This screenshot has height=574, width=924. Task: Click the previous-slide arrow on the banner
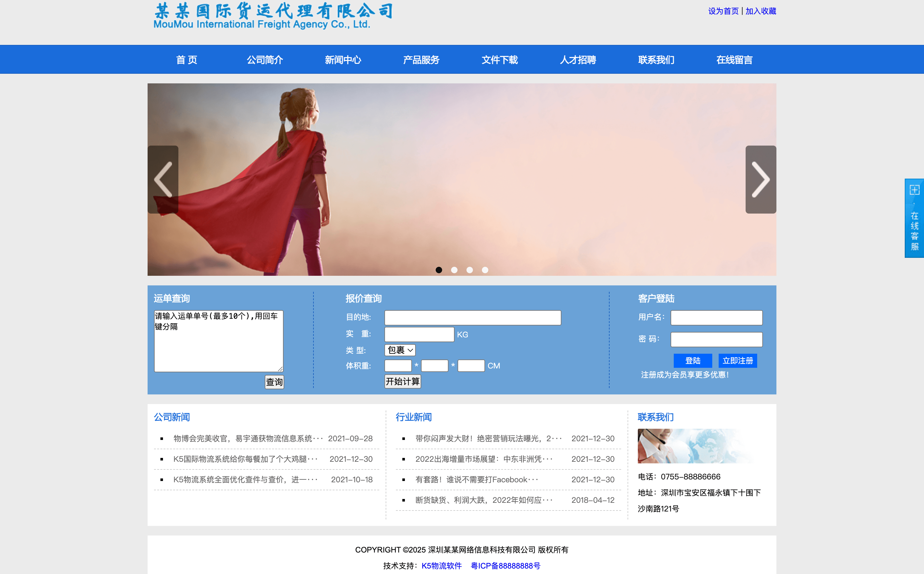click(163, 180)
